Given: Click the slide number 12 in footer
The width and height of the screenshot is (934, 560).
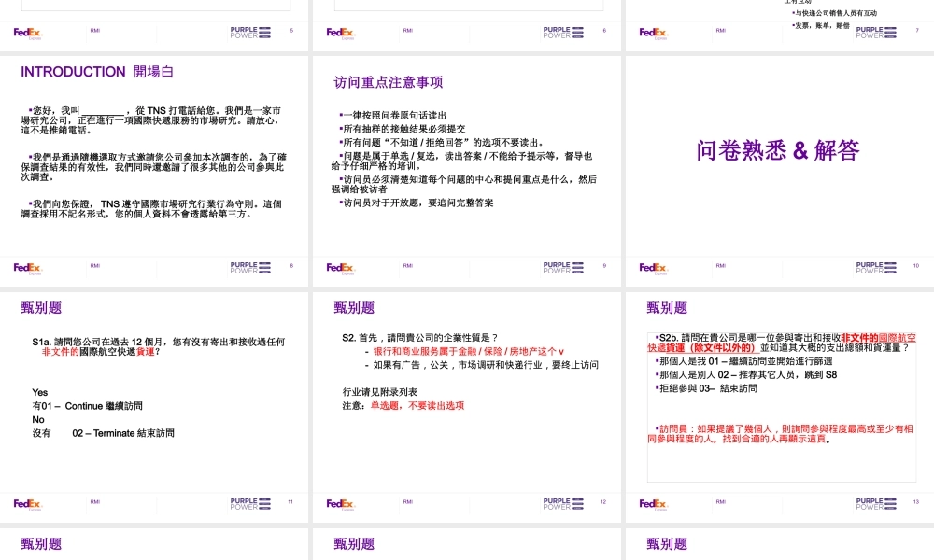Looking at the screenshot, I should point(603,502).
